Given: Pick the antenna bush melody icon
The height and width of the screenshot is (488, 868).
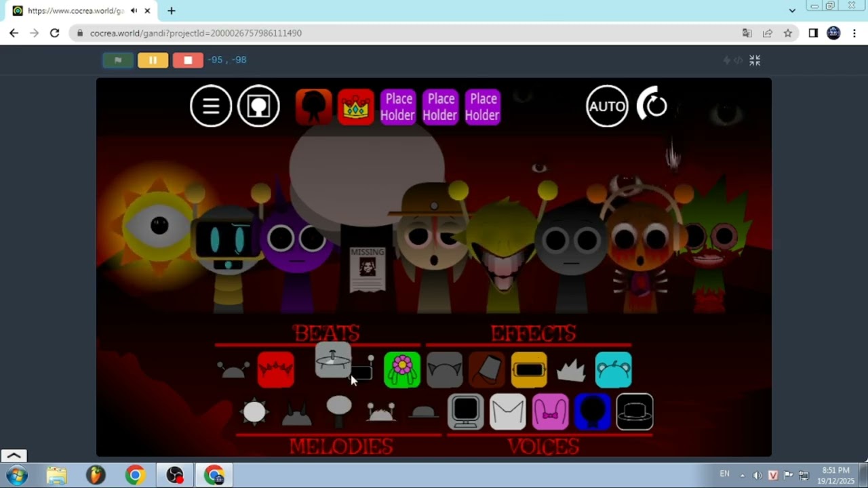Looking at the screenshot, I should point(381,412).
